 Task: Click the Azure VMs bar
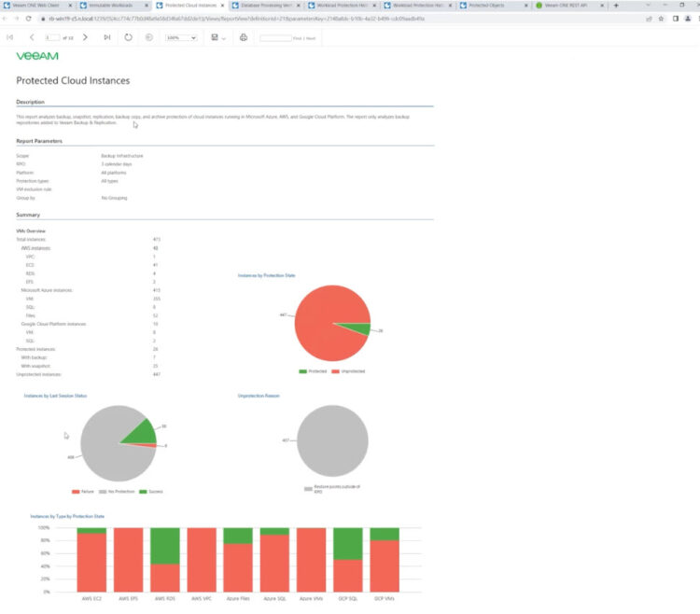tap(311, 560)
